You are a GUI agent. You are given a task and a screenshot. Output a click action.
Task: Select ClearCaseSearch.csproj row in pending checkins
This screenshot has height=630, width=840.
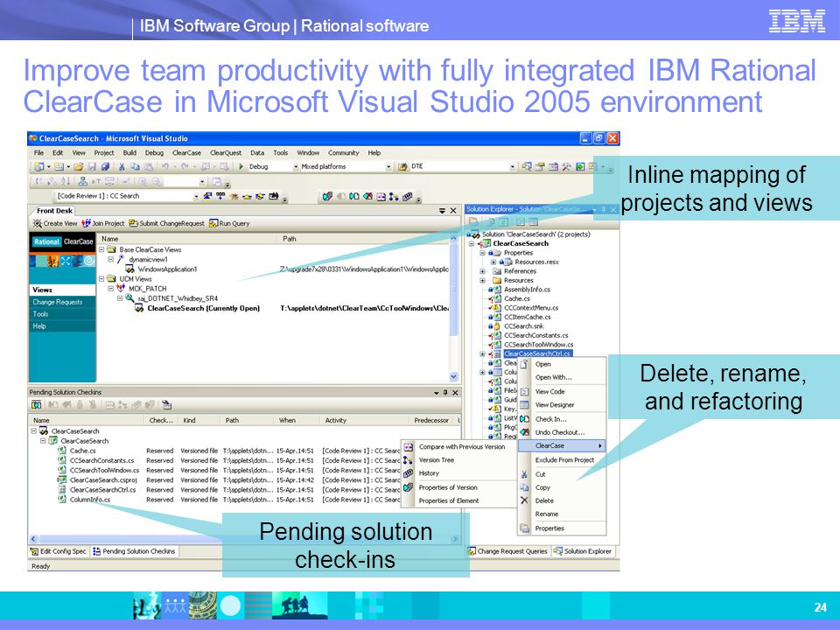pos(103,480)
